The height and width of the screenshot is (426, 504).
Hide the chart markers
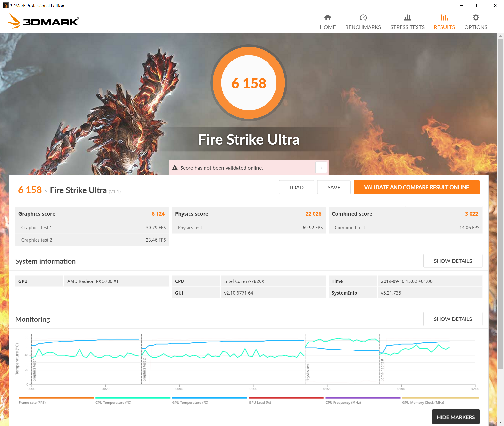(456, 417)
